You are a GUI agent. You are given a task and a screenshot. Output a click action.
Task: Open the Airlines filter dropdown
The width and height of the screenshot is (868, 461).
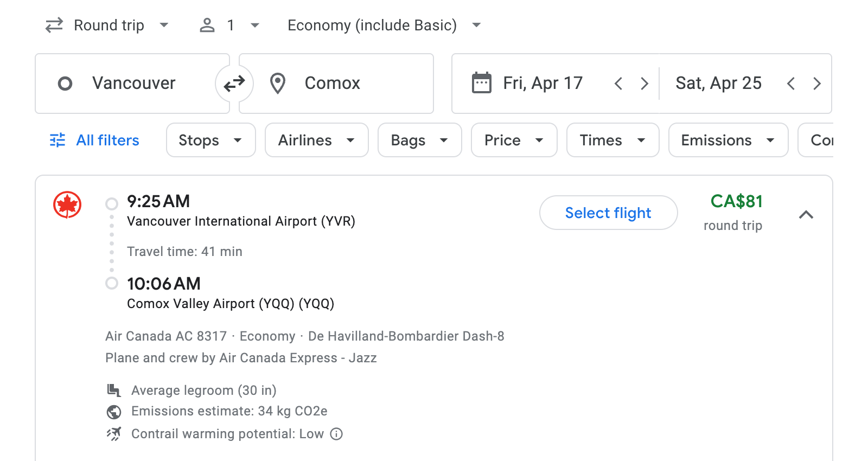click(316, 140)
